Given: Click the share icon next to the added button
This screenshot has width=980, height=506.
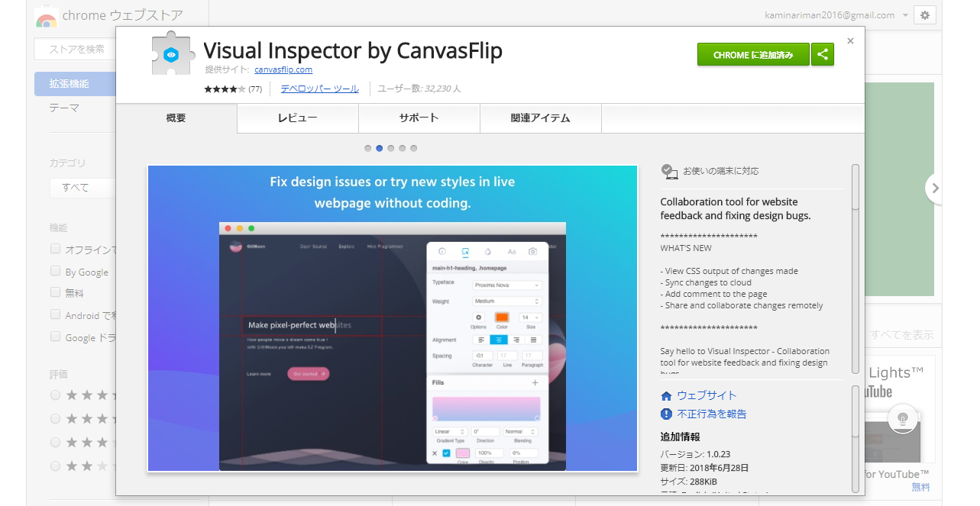Looking at the screenshot, I should coord(823,54).
